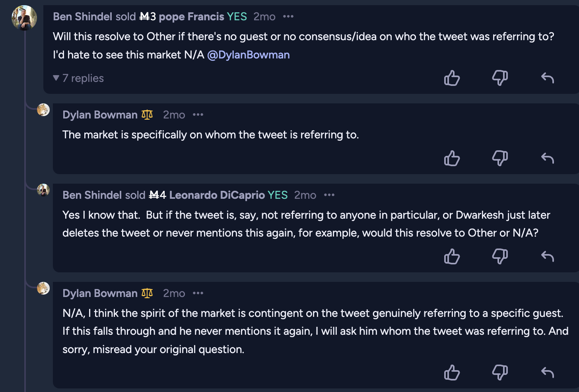Dislike Ben Shindel's pope Francis comment
Image resolution: width=579 pixels, height=392 pixels.
click(x=500, y=78)
